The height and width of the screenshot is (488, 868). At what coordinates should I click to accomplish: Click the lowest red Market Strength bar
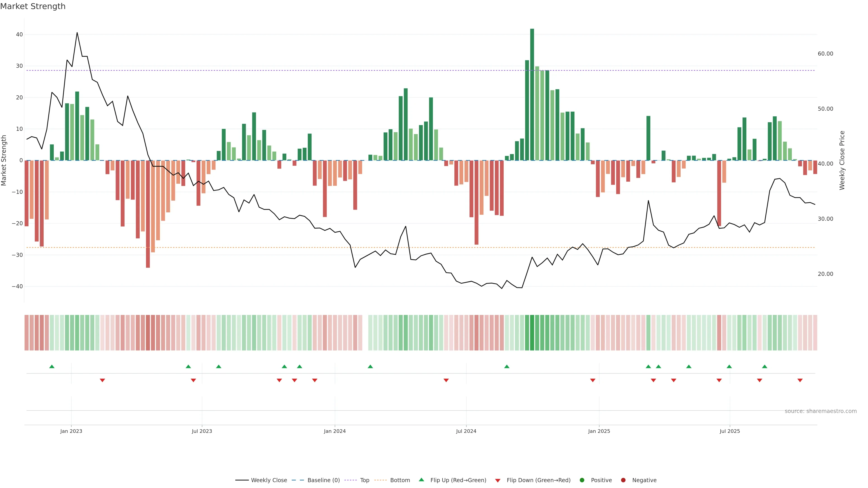148,214
